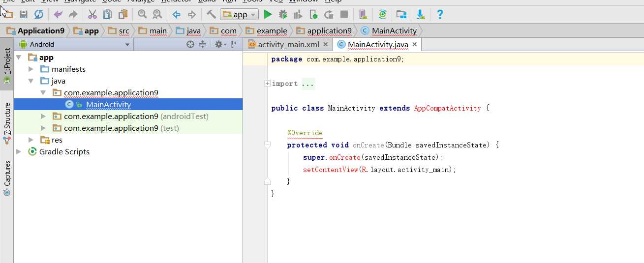Close the MainActivity.java tab

414,44
